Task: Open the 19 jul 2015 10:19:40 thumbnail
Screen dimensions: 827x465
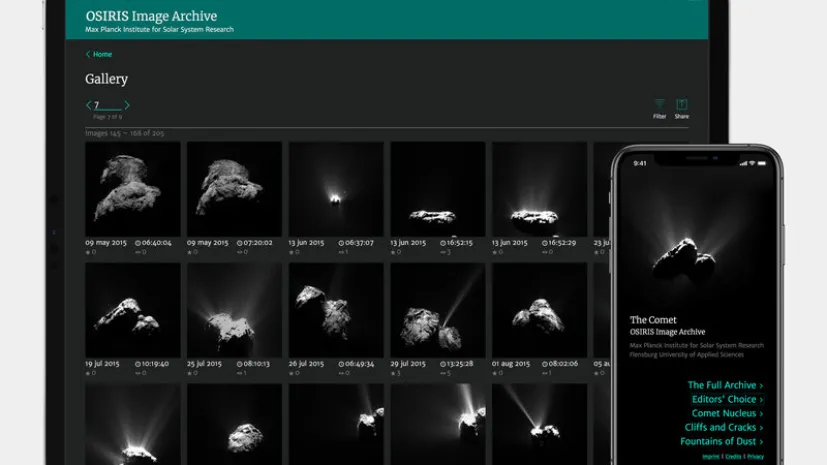Action: tap(132, 310)
